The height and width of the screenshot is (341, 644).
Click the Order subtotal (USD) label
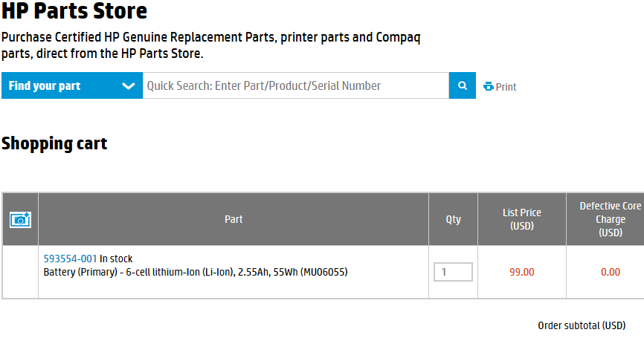pyautogui.click(x=582, y=325)
